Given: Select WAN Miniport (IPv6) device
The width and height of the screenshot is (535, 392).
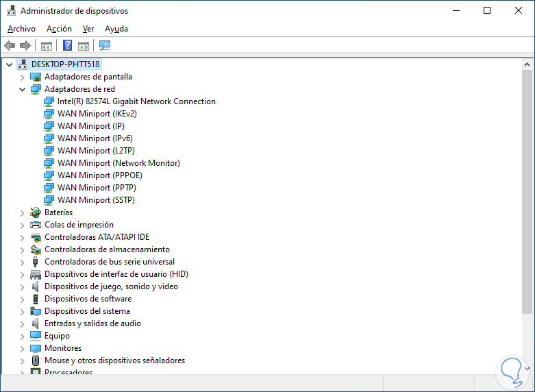Looking at the screenshot, I should pos(95,138).
